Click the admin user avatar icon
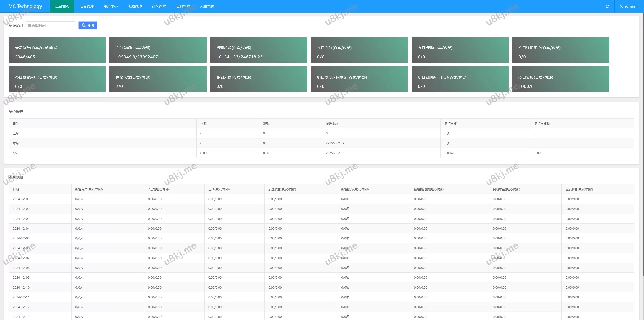Screen dimensions: 644x320 tap(621, 6)
